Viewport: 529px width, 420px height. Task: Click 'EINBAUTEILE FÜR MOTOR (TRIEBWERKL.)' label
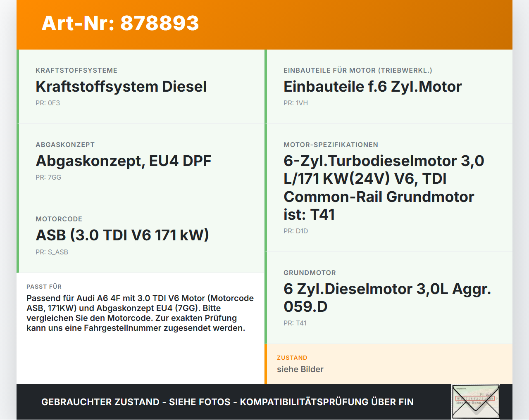[358, 71]
